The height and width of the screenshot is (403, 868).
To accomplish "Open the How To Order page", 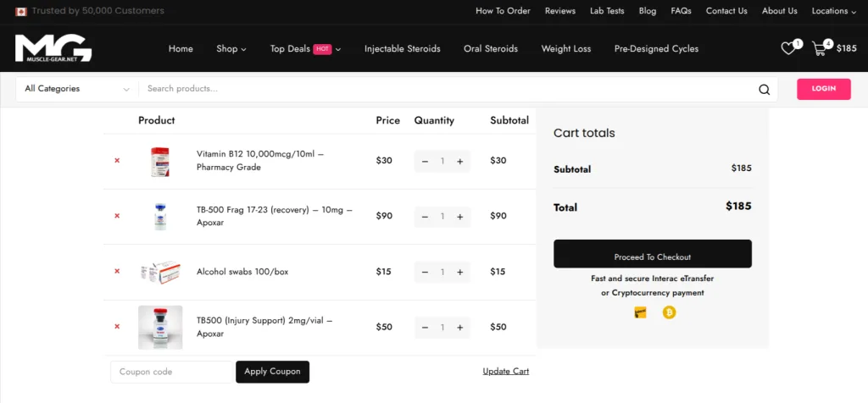I will [504, 11].
